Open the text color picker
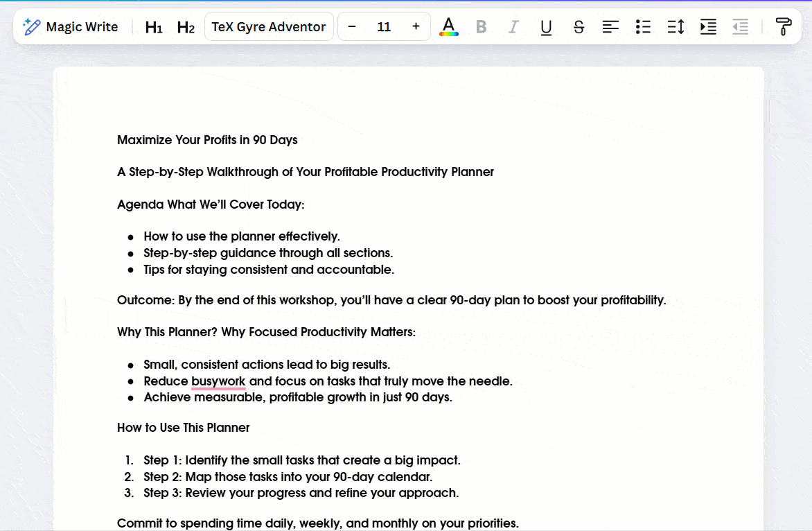 click(x=448, y=26)
